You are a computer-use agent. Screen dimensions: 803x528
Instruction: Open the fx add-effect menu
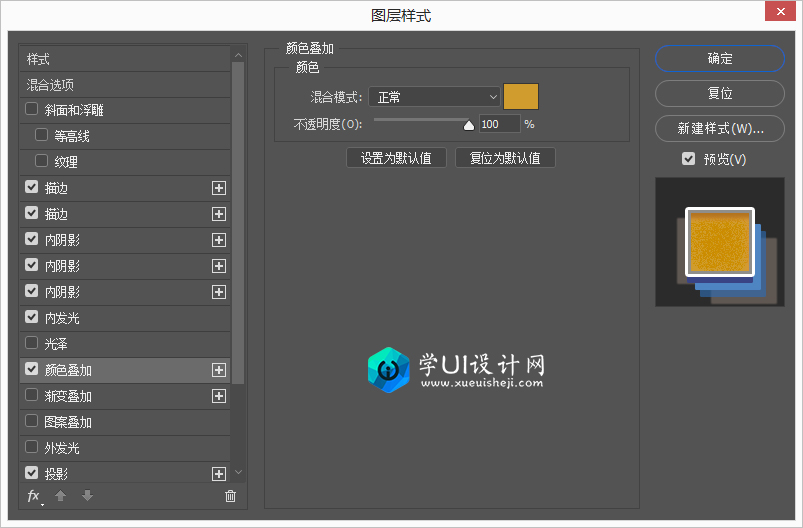(x=34, y=496)
